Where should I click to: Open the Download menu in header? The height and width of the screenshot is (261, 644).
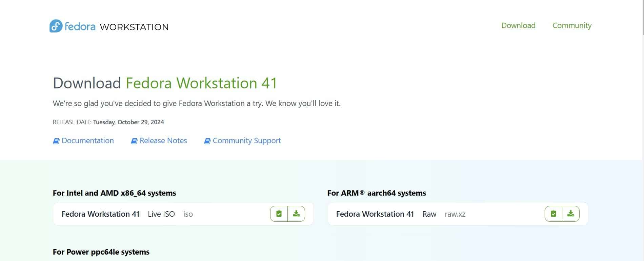518,25
